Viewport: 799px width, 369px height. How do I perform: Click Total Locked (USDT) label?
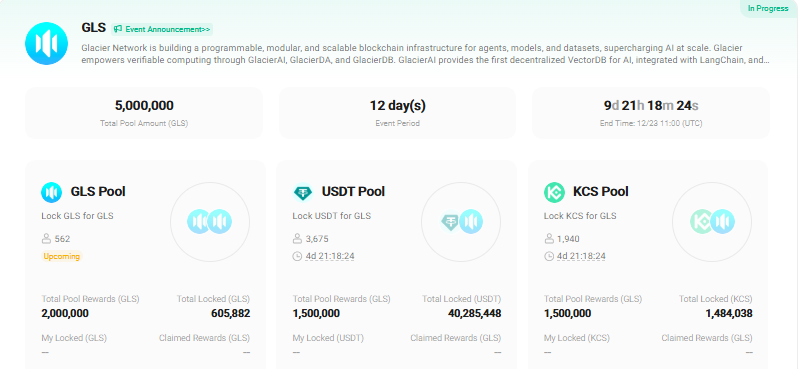click(462, 299)
